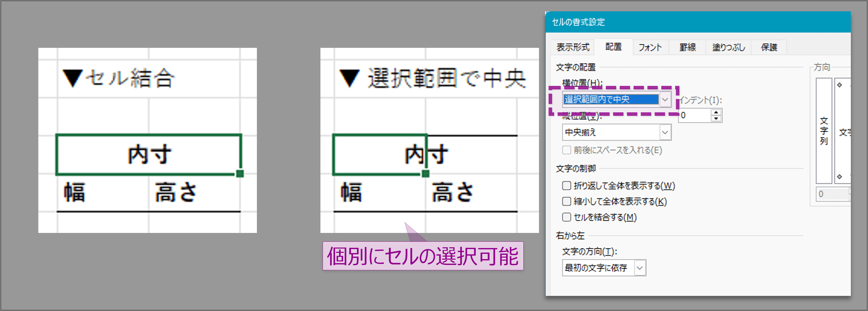
Task: Switch to the 表示形式 tab
Action: tap(574, 47)
